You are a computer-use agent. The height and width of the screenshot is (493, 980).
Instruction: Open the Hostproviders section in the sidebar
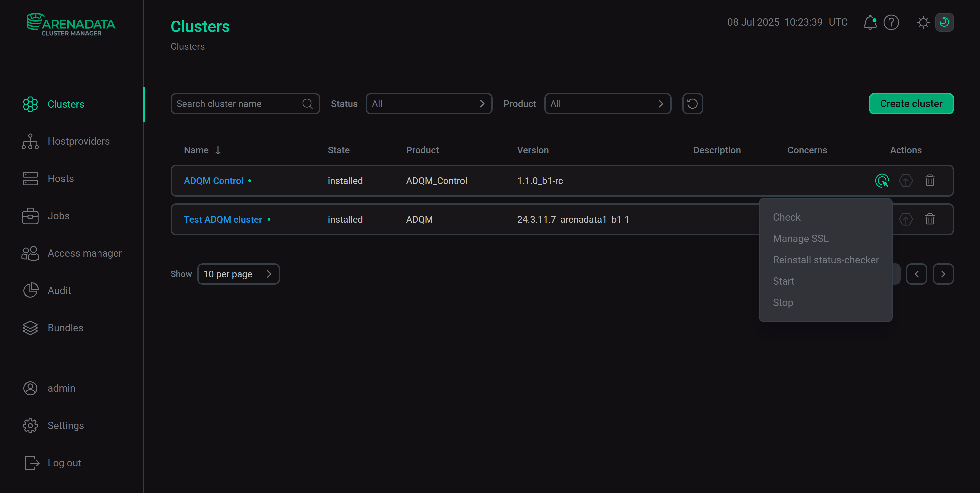point(79,141)
